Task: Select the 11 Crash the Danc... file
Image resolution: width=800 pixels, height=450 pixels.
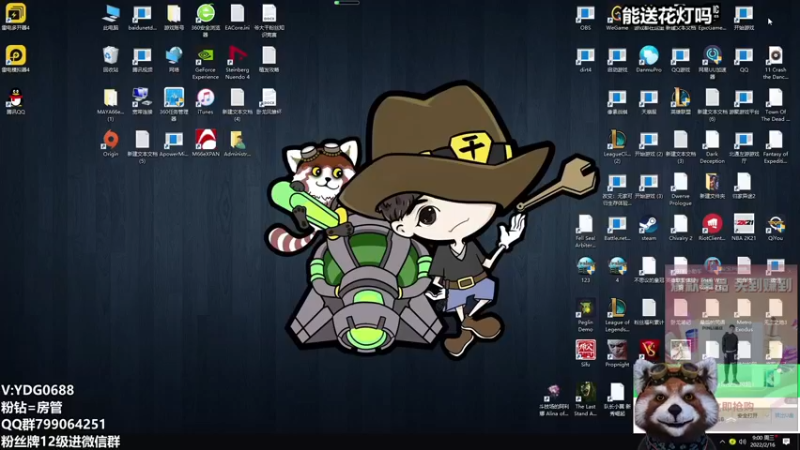Action: (775, 63)
